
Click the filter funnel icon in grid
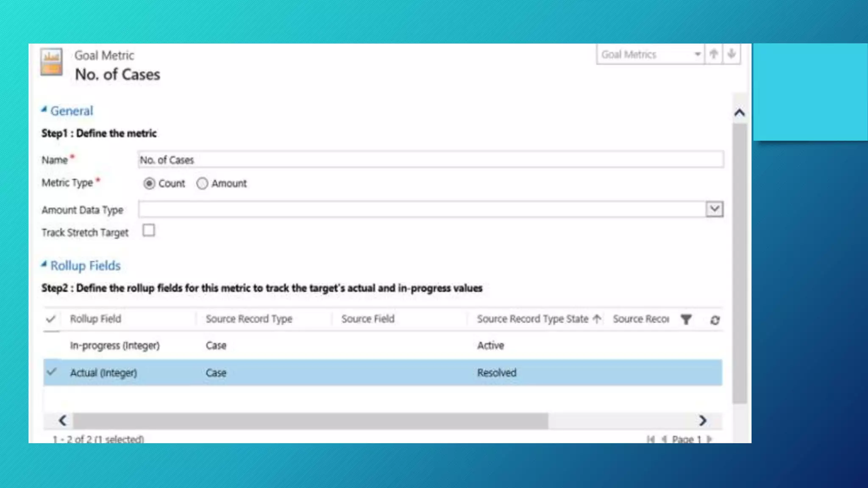[x=686, y=319]
